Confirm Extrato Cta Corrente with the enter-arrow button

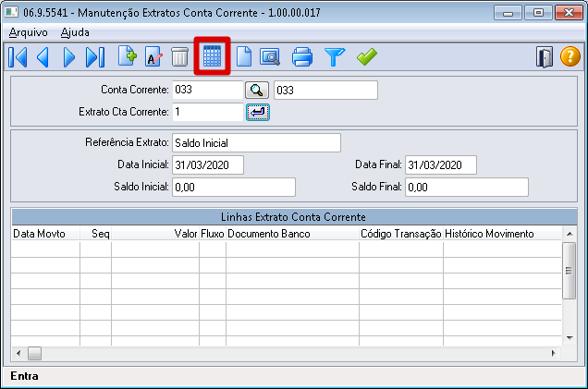(x=258, y=112)
